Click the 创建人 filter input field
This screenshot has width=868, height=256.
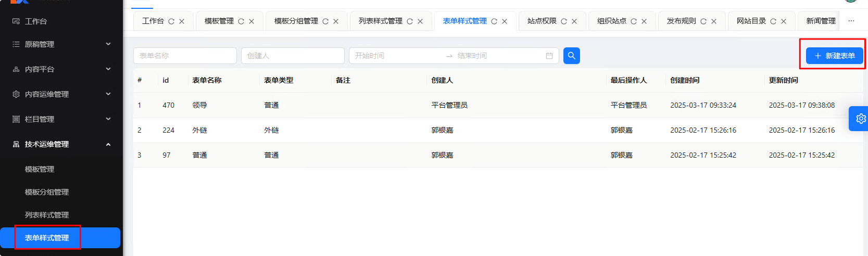point(293,56)
